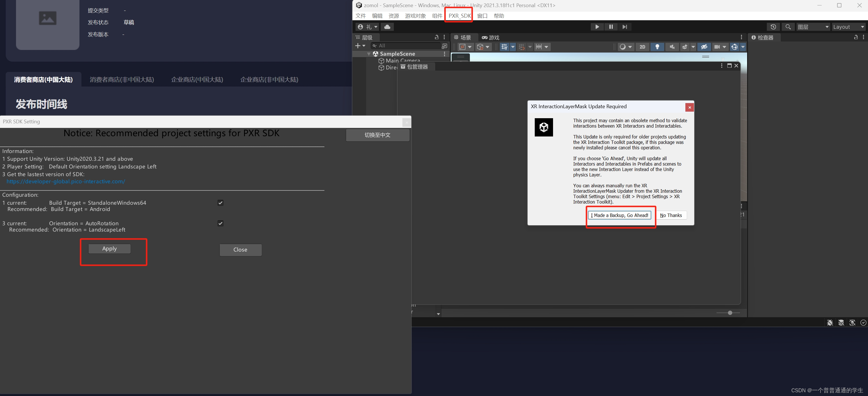
Task: Click No Thanks in update dialog
Action: pyautogui.click(x=671, y=215)
